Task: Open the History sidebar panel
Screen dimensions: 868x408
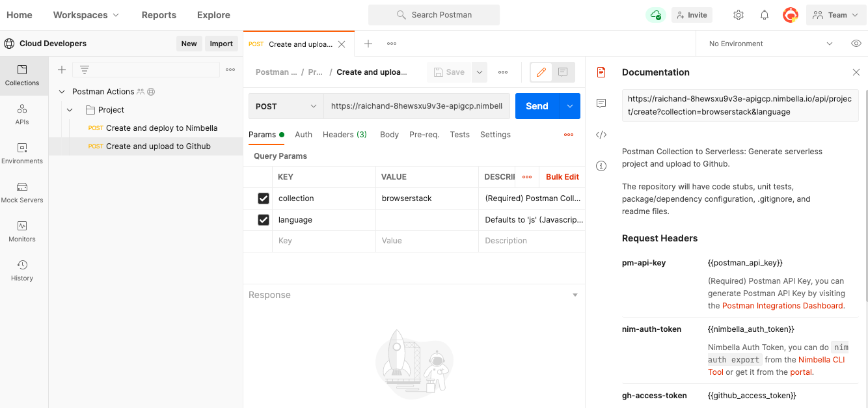Action: coord(22,271)
